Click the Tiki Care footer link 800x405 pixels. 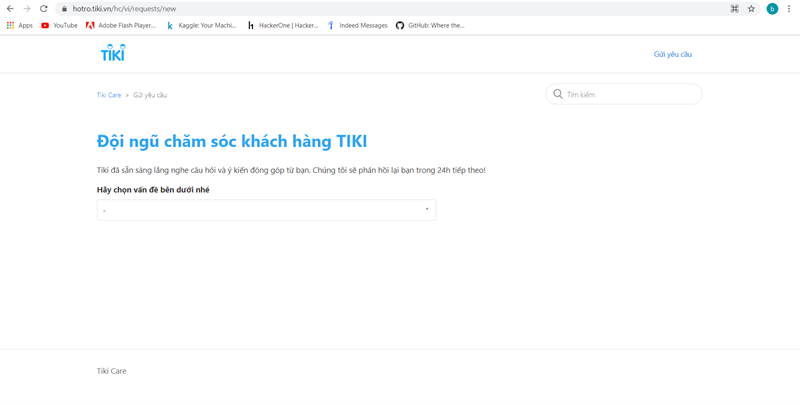tap(112, 371)
